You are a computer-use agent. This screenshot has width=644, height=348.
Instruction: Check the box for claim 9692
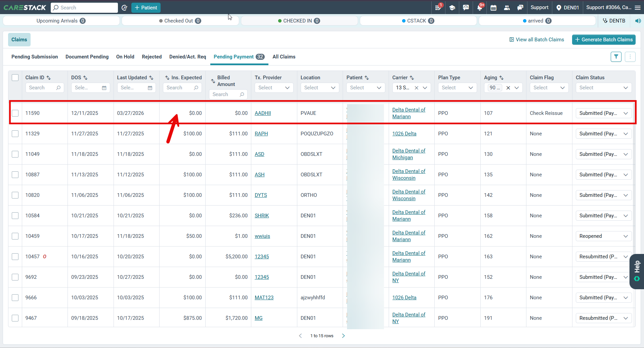click(x=15, y=277)
